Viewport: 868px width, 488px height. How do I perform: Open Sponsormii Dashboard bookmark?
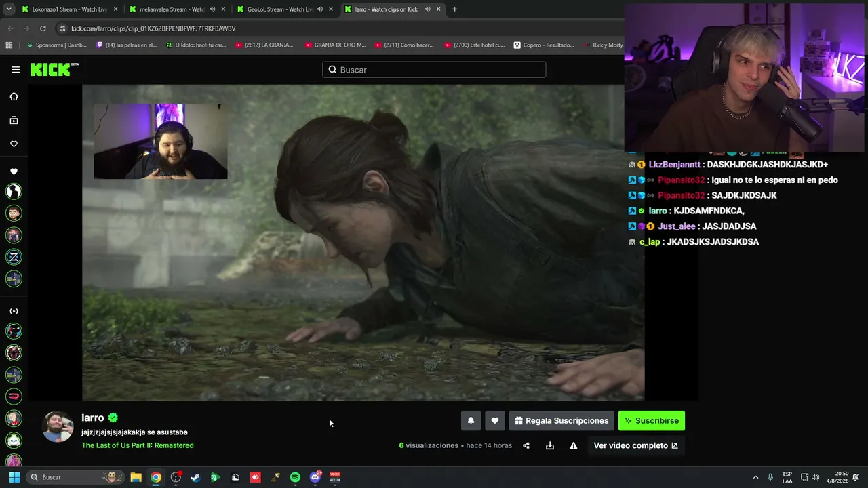tap(56, 45)
